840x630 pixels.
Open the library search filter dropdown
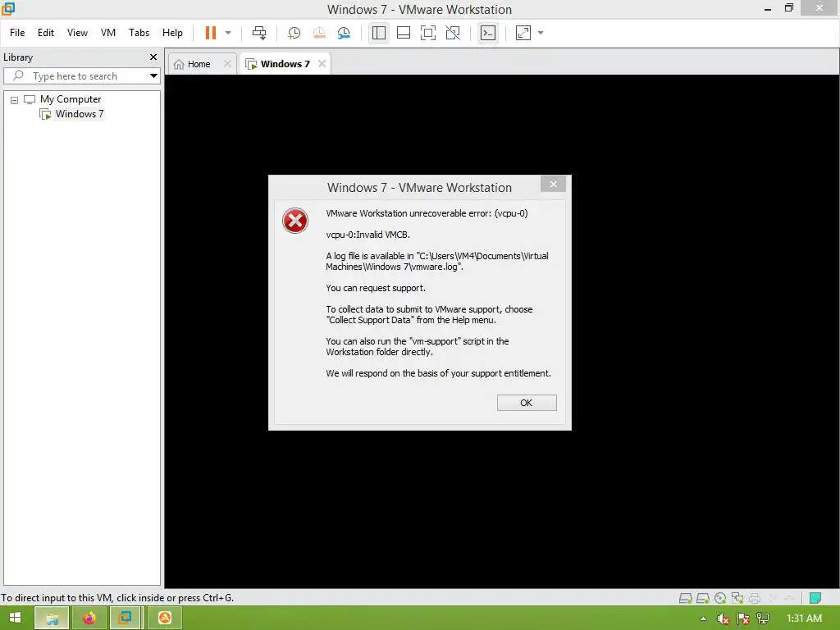[x=153, y=76]
